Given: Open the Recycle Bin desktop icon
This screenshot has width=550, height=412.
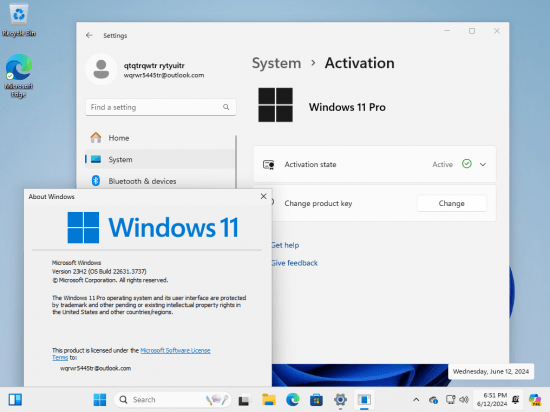Looking at the screenshot, I should (19, 19).
